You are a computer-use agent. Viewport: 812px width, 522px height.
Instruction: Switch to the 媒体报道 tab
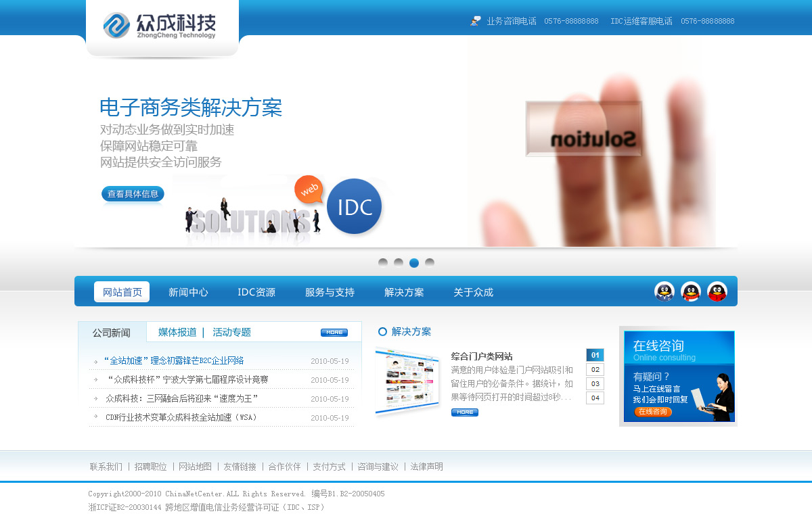point(177,332)
